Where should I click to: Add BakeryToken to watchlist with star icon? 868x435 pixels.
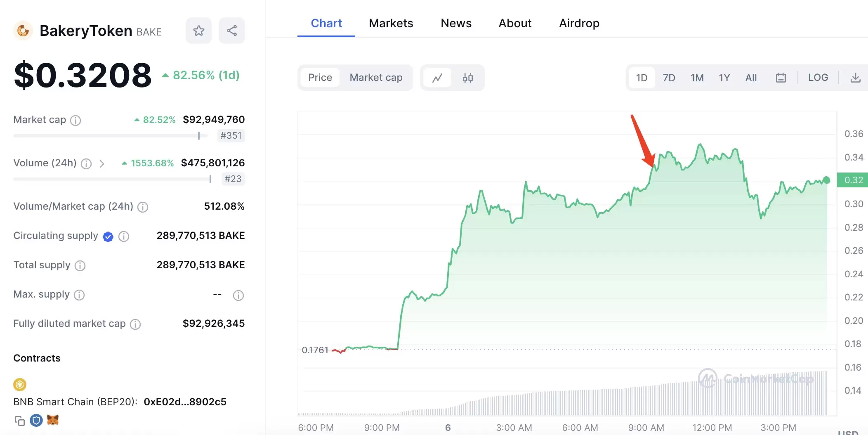[x=198, y=31]
